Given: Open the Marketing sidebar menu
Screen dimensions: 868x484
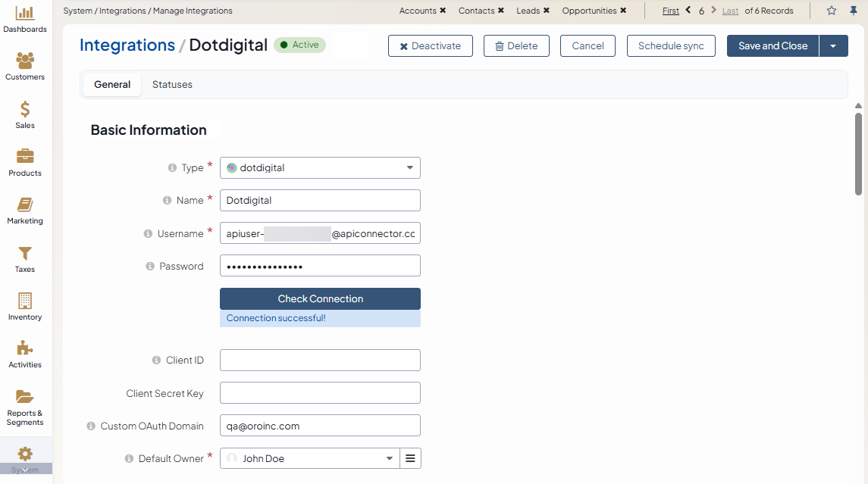Looking at the screenshot, I should (x=25, y=211).
